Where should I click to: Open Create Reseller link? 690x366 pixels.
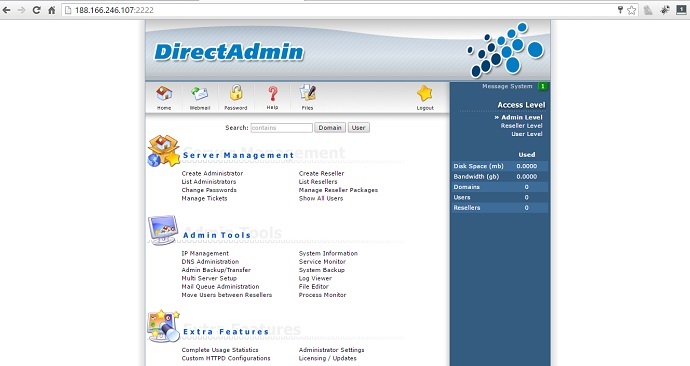coord(321,173)
